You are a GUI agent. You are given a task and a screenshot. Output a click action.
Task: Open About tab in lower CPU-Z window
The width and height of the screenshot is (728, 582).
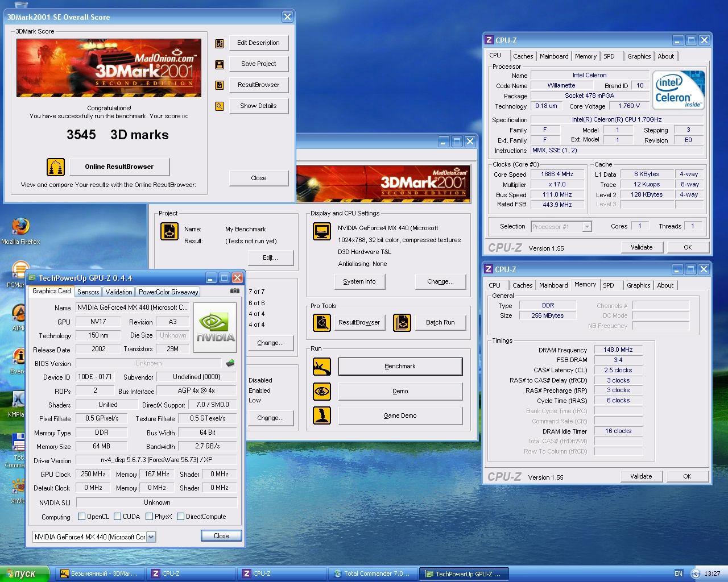coord(665,285)
